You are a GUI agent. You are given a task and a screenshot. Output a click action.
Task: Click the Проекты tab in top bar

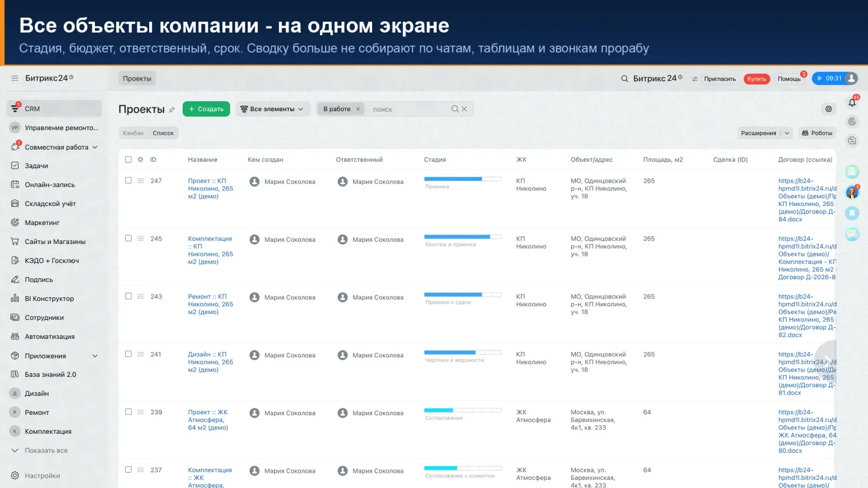(x=137, y=79)
